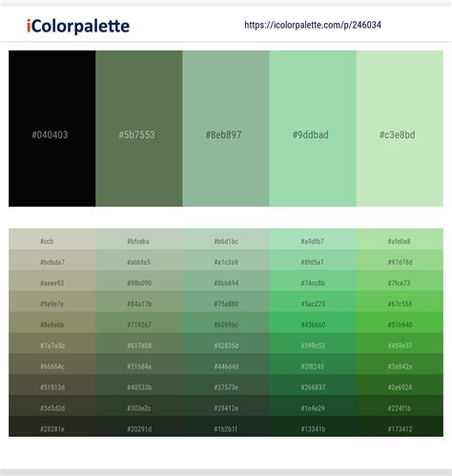The image size is (452, 476).
Task: Select the black #040403 swatch
Action: 52,129
